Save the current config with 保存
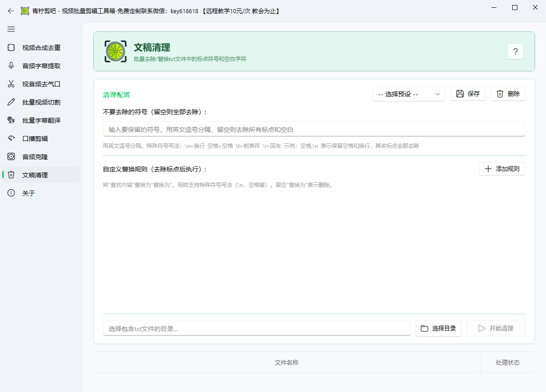Screen dimensions: 546x392 click(468, 94)
